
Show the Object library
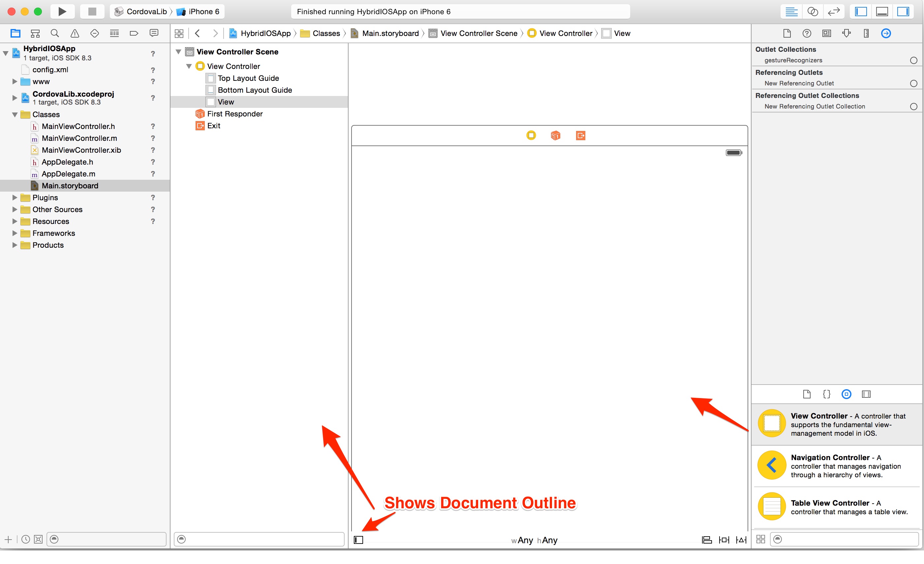coord(847,394)
